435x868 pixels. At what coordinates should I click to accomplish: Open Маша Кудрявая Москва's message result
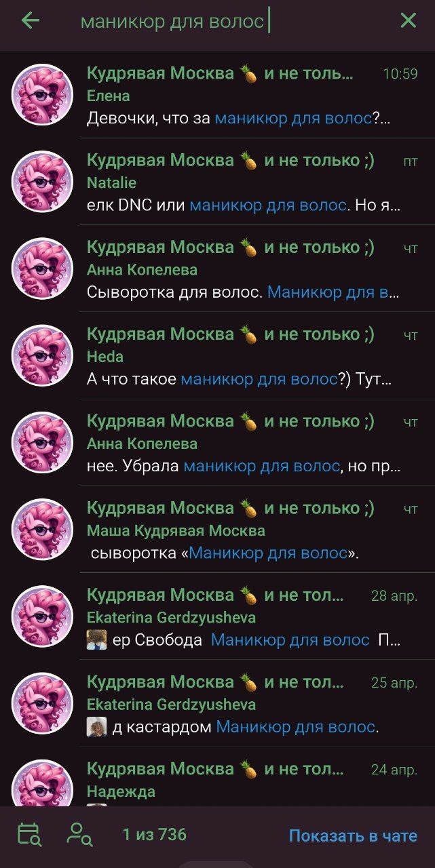coord(217,529)
